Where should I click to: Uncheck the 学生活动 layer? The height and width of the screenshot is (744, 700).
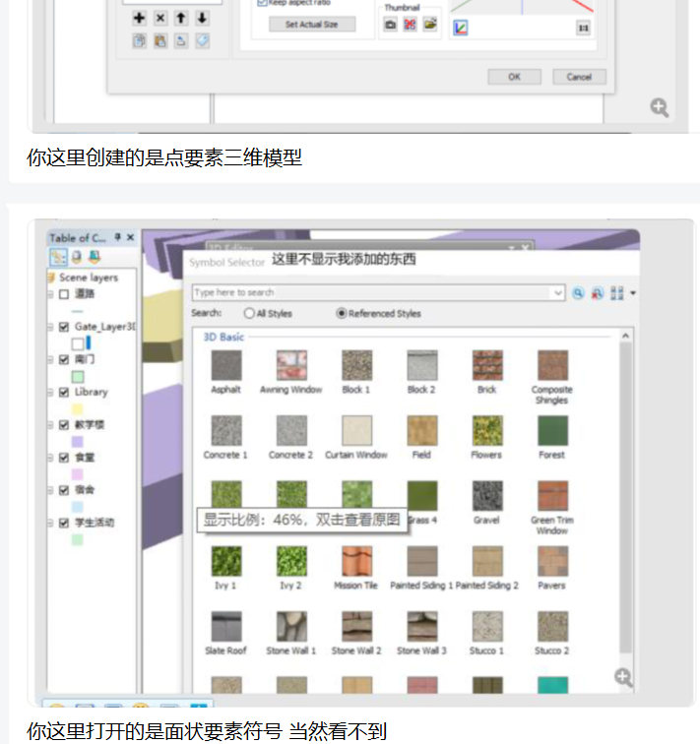[x=64, y=523]
